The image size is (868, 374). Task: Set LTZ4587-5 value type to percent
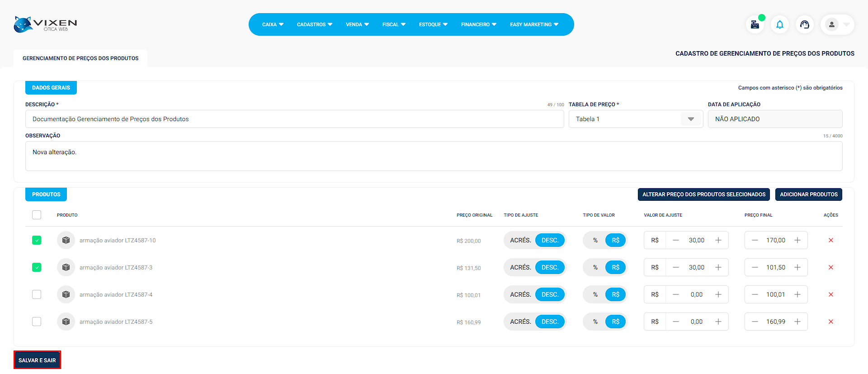click(595, 322)
